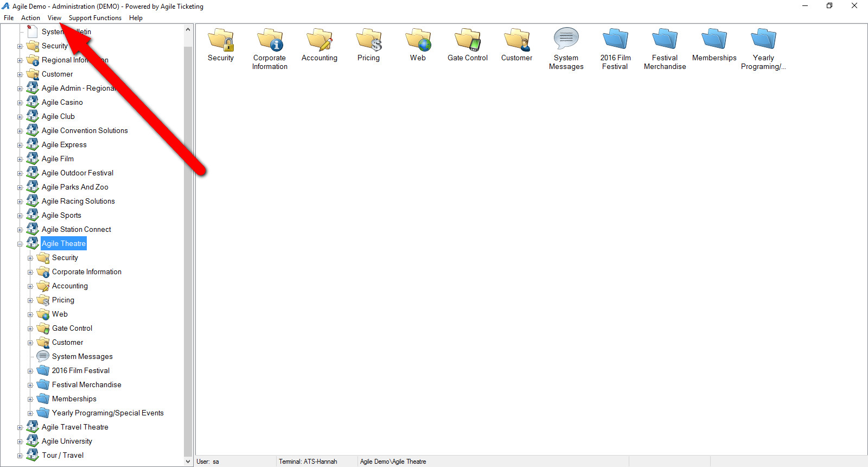Open the Web folder icon in right pane
This screenshot has width=868, height=467.
pos(418,40)
